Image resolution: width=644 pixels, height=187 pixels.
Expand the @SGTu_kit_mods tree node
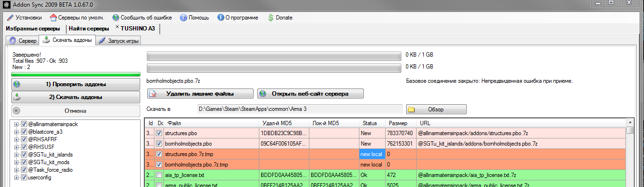pos(17,162)
